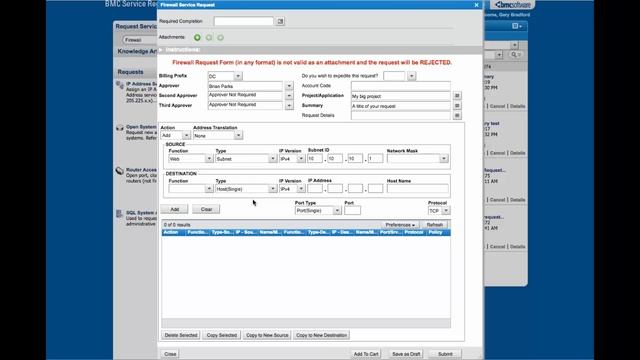Click Copy Selected button
The width and height of the screenshot is (640, 360).
(222, 335)
